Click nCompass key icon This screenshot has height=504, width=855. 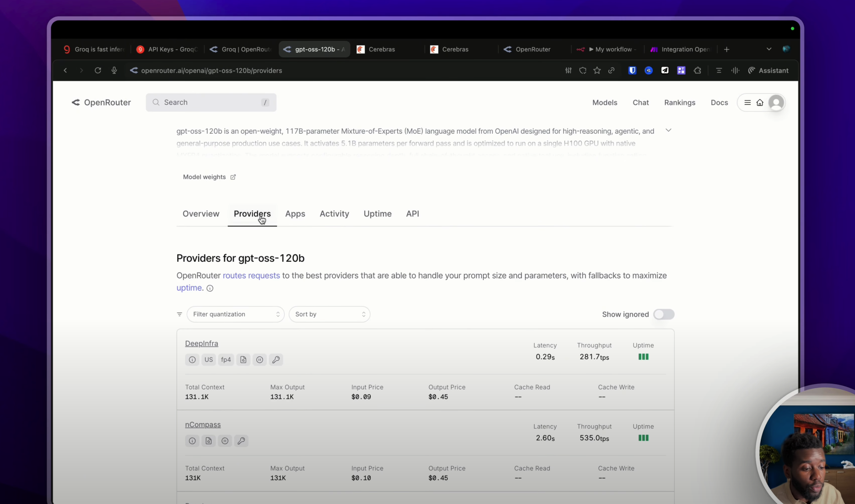click(241, 441)
